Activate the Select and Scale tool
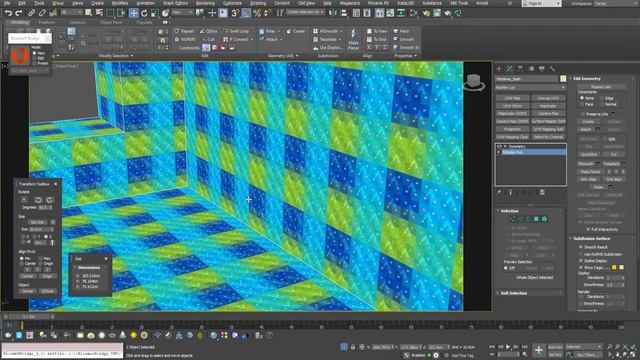640x360 pixels. click(x=155, y=13)
